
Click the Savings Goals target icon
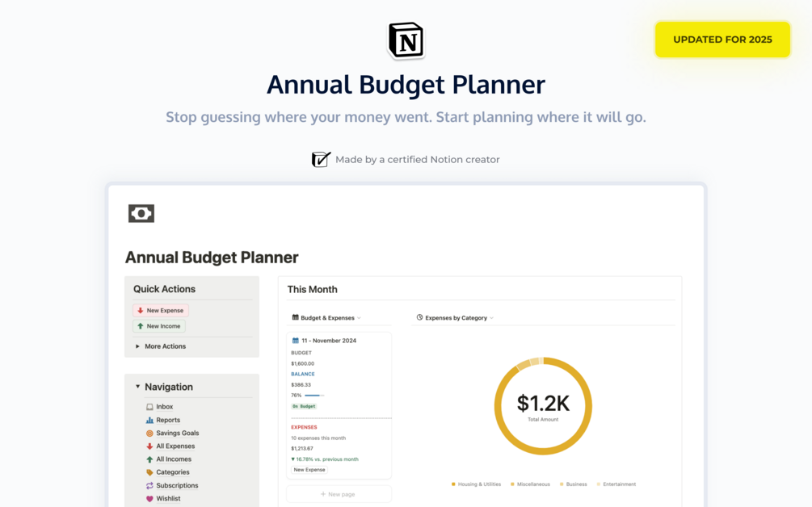[149, 434]
